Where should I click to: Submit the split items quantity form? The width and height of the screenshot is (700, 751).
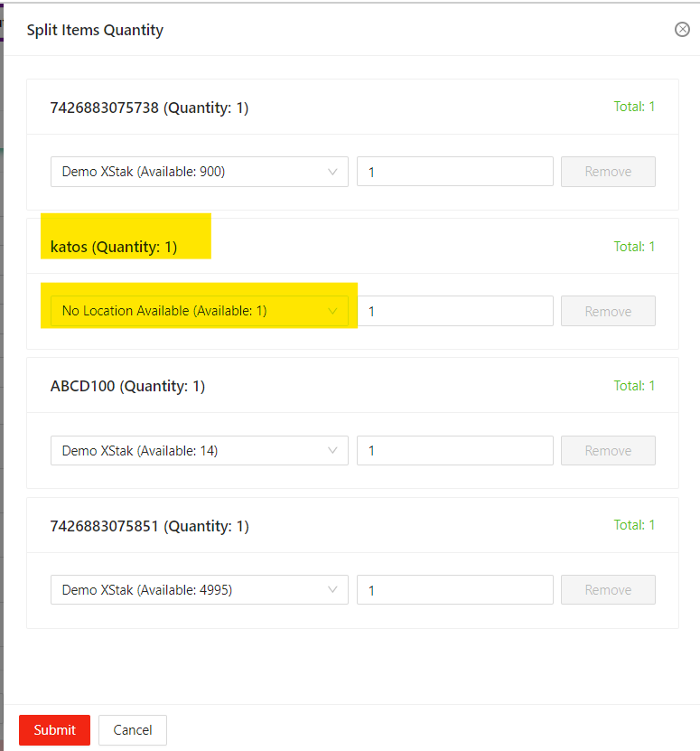[54, 730]
